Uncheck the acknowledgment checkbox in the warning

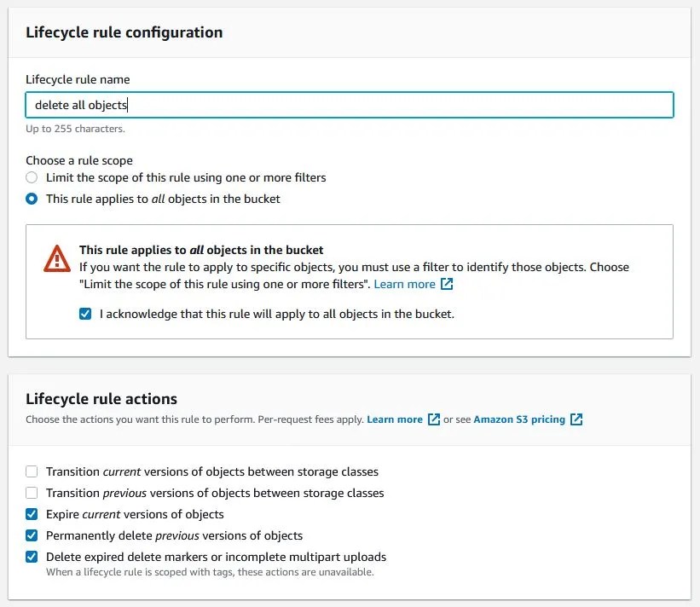[85, 314]
